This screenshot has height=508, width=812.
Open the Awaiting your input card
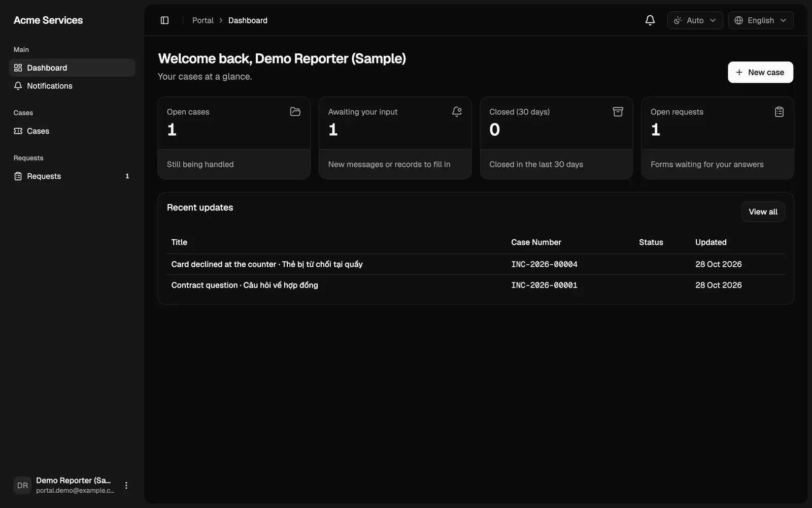pyautogui.click(x=395, y=138)
